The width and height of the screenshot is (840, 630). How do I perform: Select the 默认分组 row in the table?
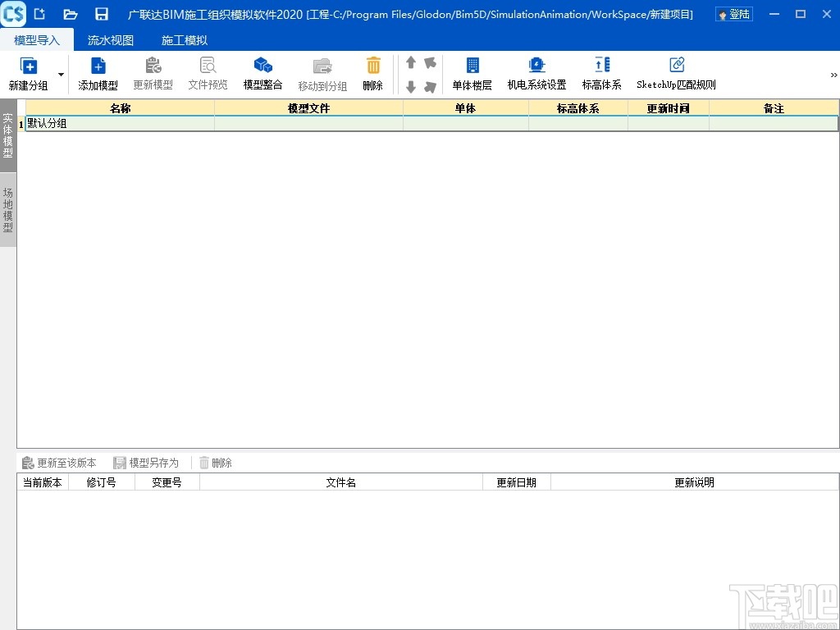point(49,123)
